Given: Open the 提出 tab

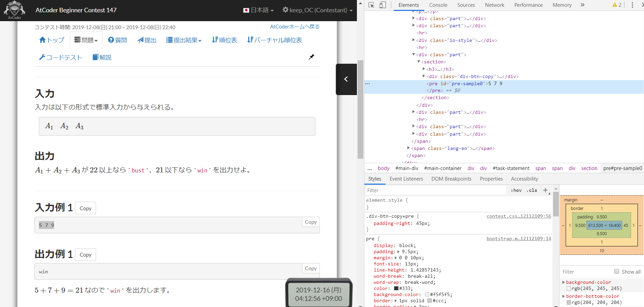Looking at the screenshot, I should (147, 40).
